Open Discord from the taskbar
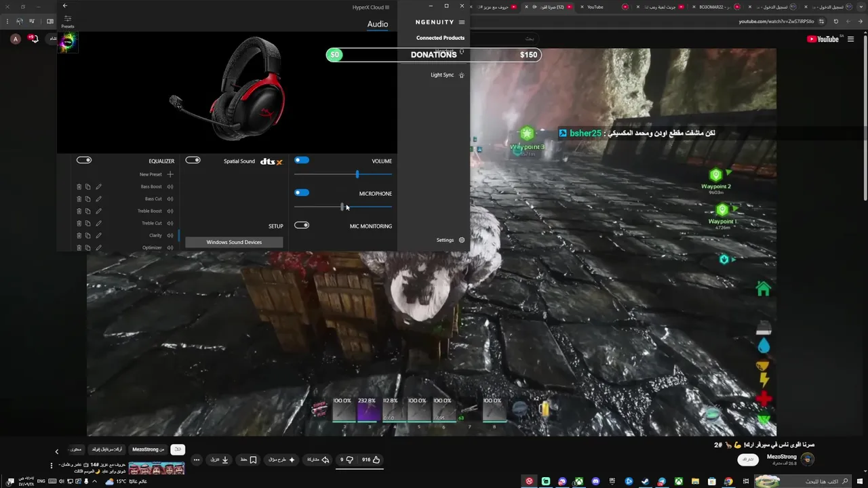Image resolution: width=868 pixels, height=488 pixels. (x=595, y=482)
